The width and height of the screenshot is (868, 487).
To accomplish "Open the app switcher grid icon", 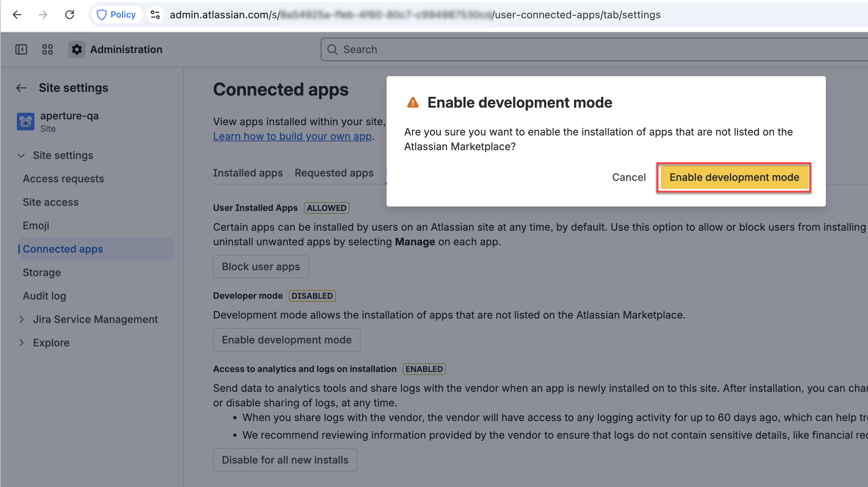I will click(48, 49).
